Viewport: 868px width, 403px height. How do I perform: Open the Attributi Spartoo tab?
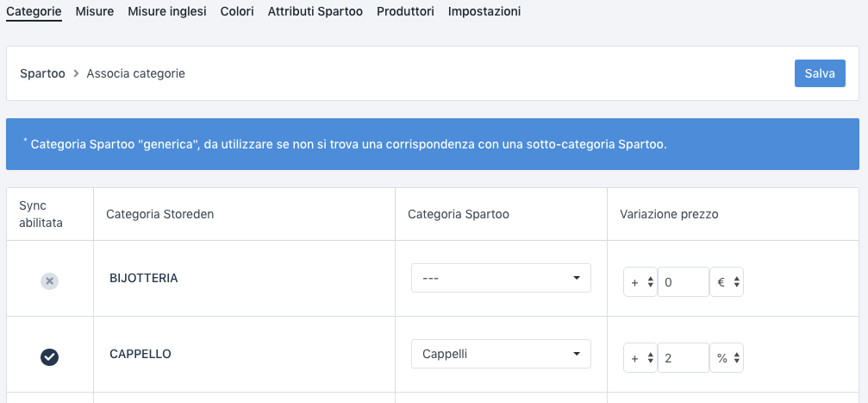pyautogui.click(x=315, y=12)
